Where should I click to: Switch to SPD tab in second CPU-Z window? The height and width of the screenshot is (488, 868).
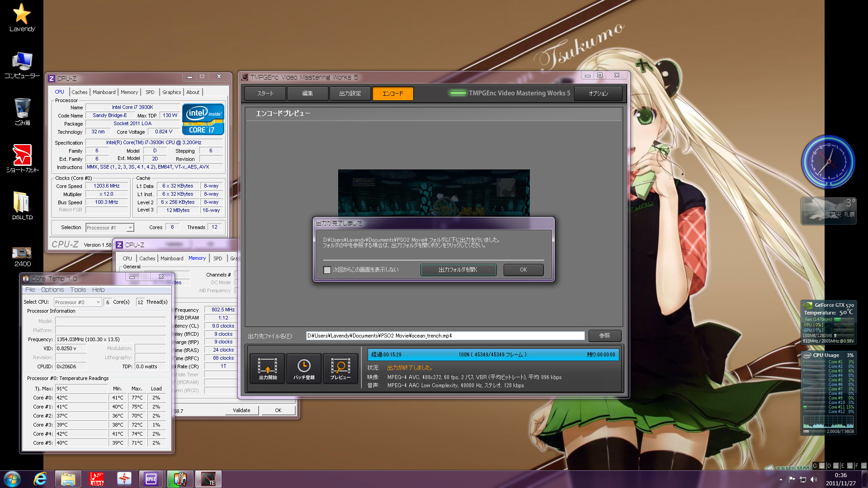(218, 258)
